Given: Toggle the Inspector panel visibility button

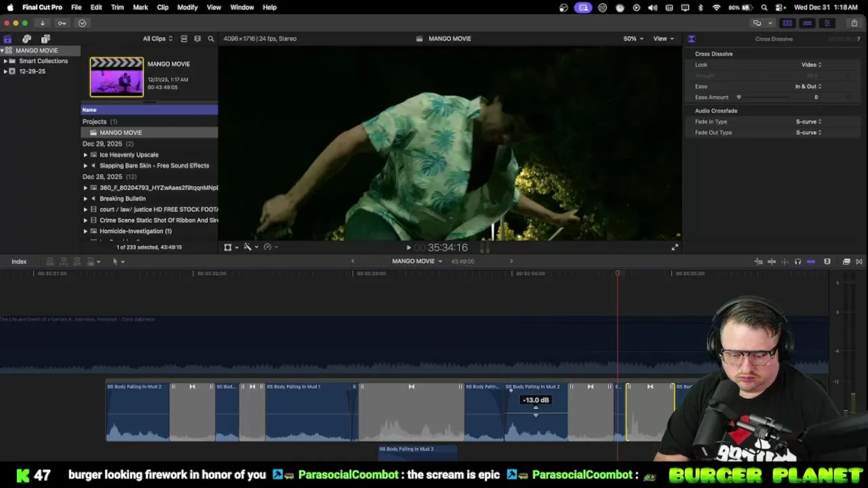Looking at the screenshot, I should pyautogui.click(x=827, y=23).
